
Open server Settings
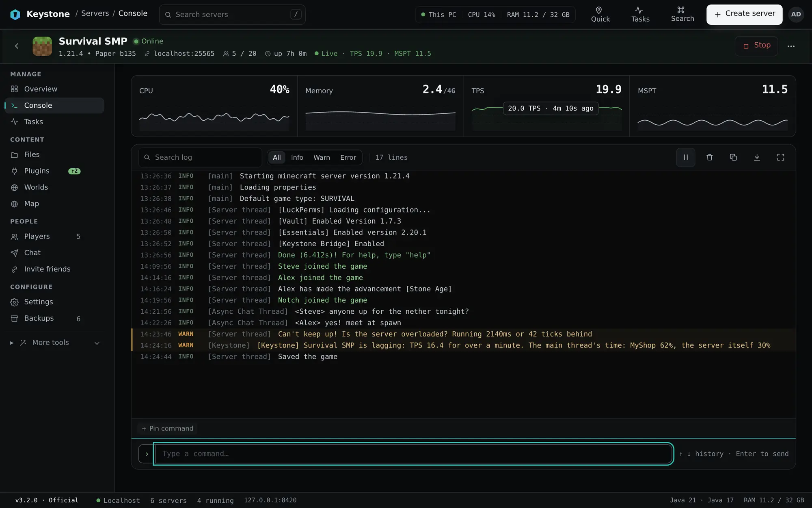coord(54,302)
